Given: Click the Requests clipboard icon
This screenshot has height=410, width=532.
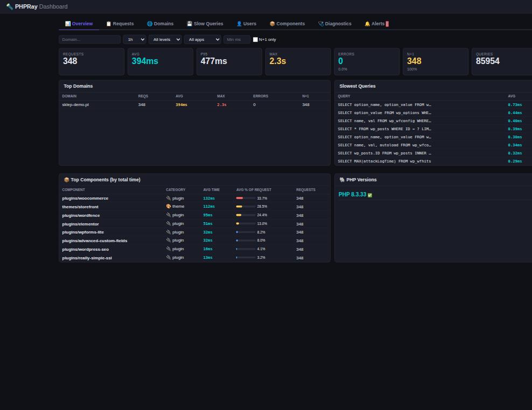Looking at the screenshot, I should (109, 24).
